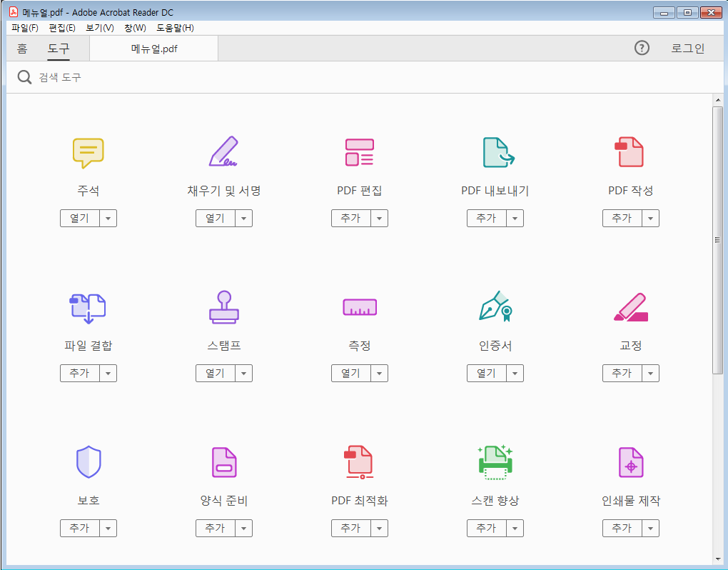Click the 검색 도구 search field
This screenshot has width=728, height=570.
(365, 77)
